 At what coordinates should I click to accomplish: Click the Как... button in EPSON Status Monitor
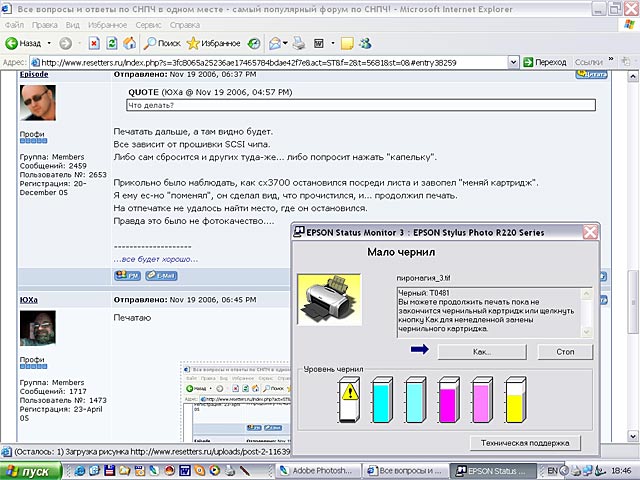pyautogui.click(x=482, y=352)
